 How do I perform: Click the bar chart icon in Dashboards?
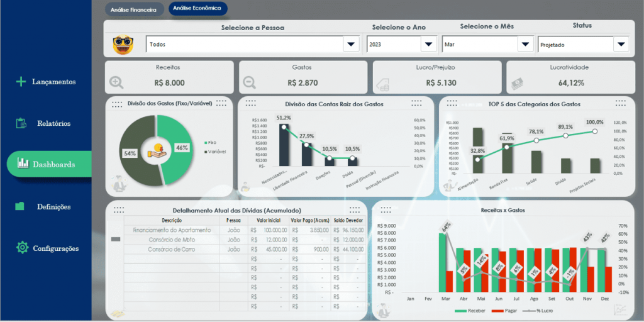click(23, 163)
